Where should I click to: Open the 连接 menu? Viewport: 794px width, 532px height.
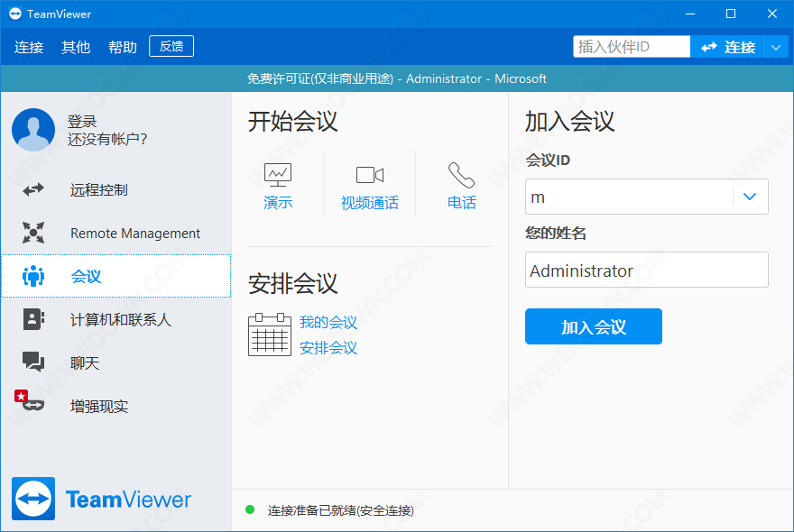point(29,47)
